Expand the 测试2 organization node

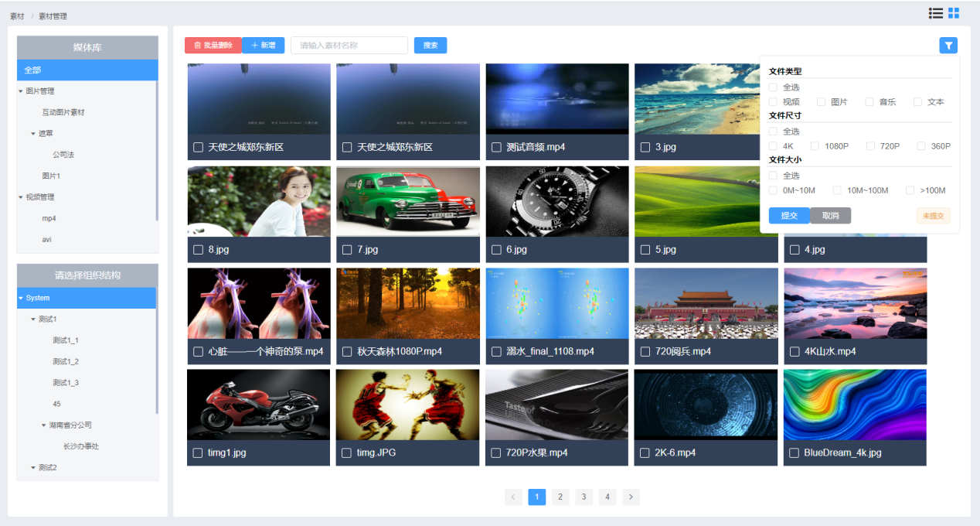[32, 468]
